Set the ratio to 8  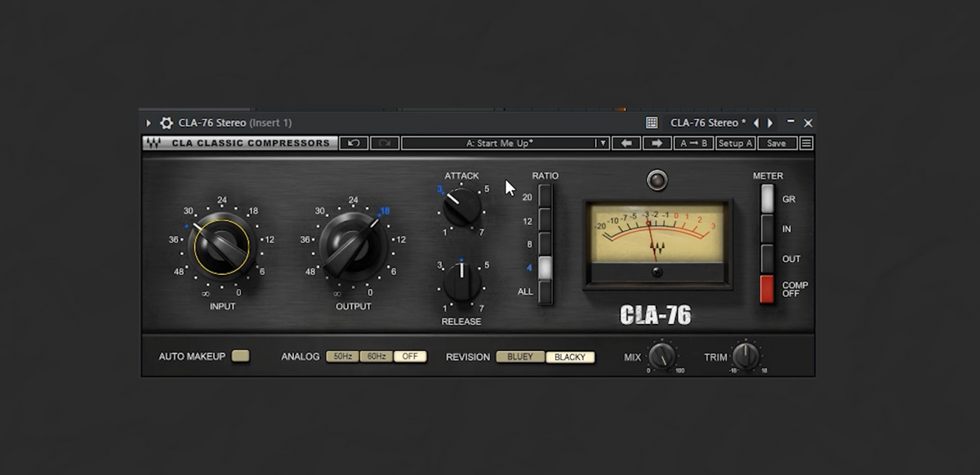(545, 244)
